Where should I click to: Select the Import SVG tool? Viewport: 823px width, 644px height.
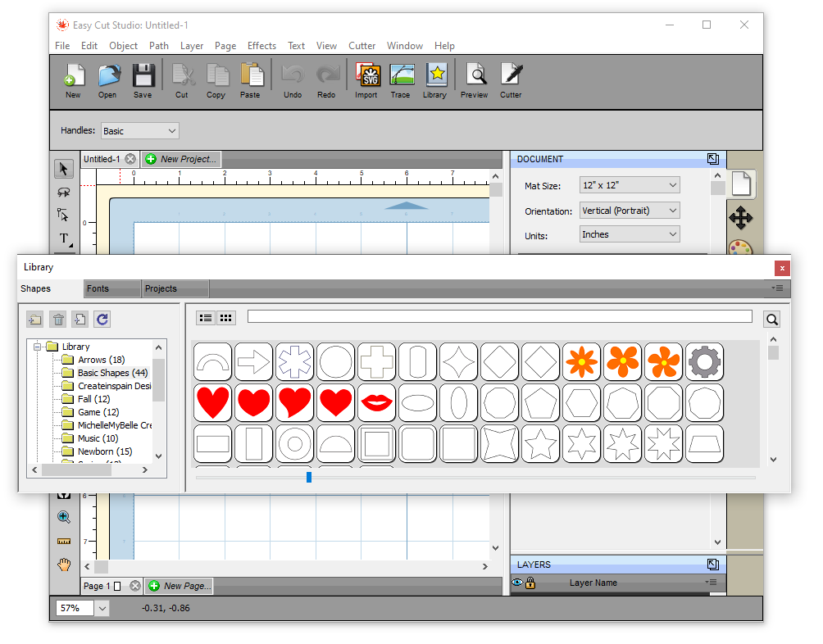tap(366, 77)
